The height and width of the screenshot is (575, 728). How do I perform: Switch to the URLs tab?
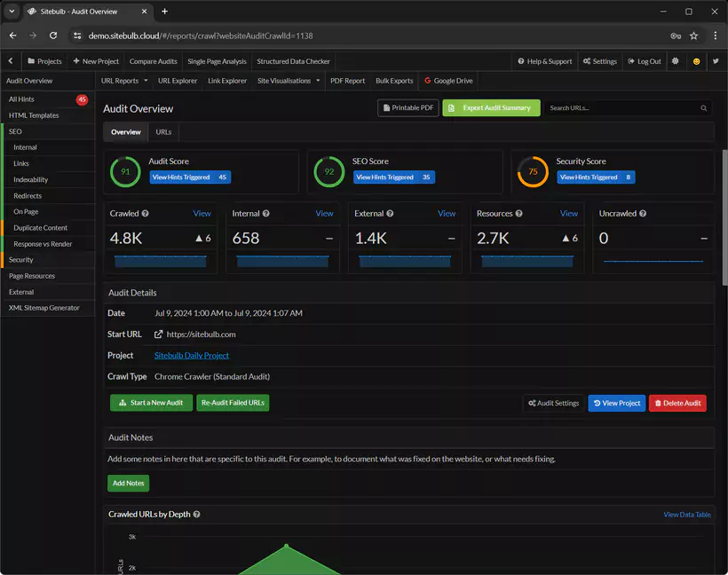163,132
